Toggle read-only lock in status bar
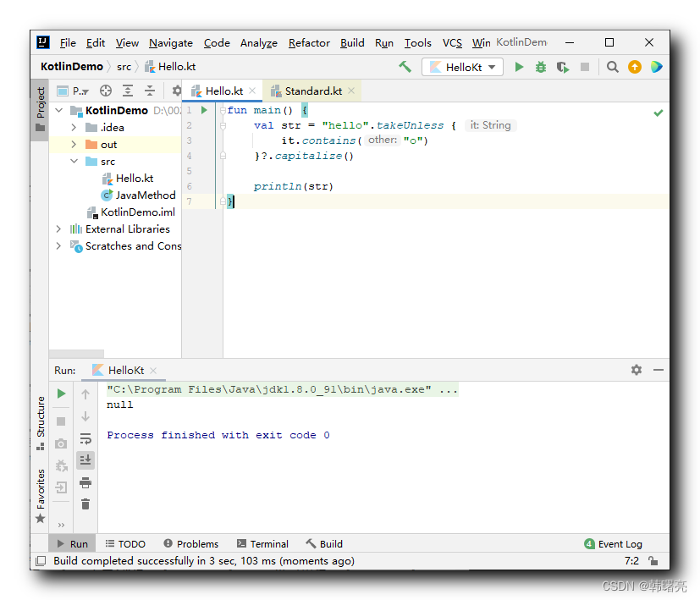700x600 pixels. (x=653, y=561)
